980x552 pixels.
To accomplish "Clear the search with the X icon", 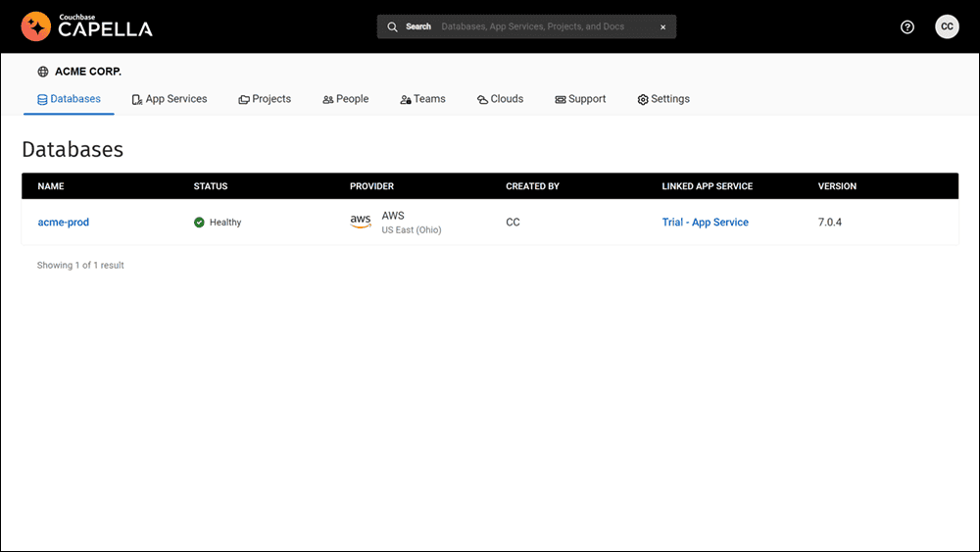I will click(663, 26).
